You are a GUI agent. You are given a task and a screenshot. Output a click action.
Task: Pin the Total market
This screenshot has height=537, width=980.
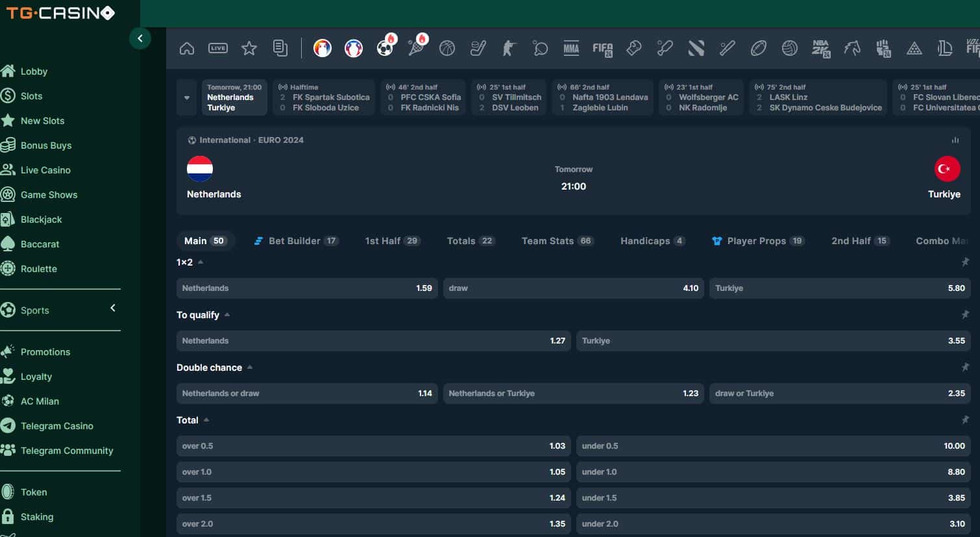(965, 420)
